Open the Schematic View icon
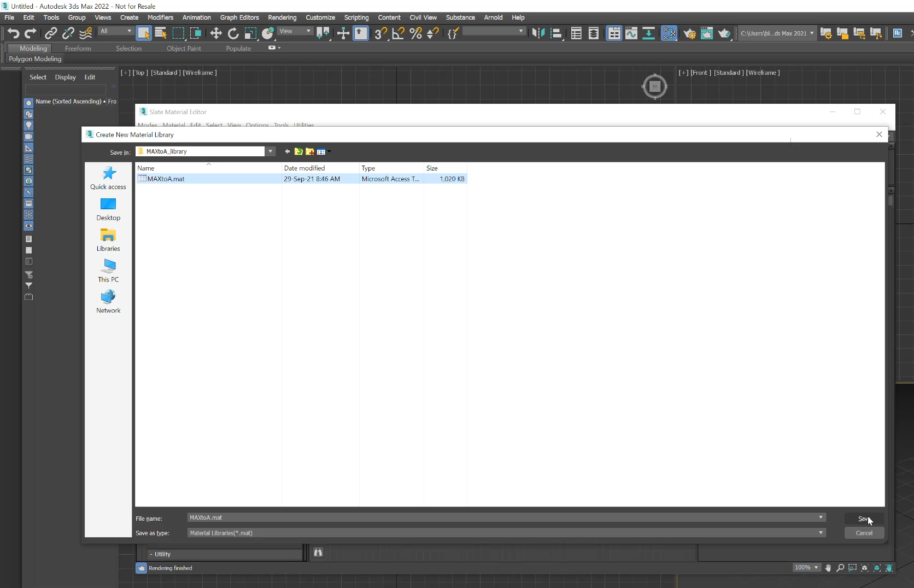This screenshot has width=914, height=588. 649,33
